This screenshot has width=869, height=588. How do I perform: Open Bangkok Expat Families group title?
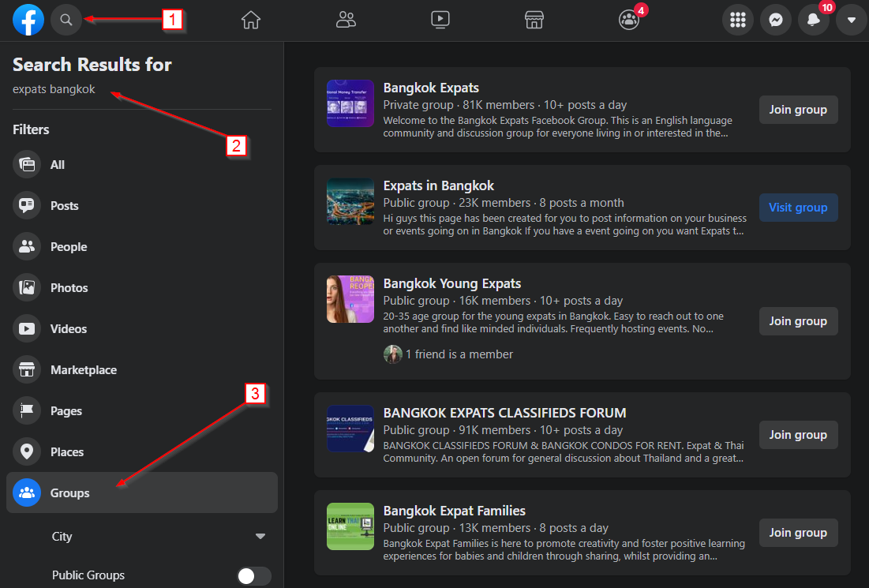tap(455, 511)
